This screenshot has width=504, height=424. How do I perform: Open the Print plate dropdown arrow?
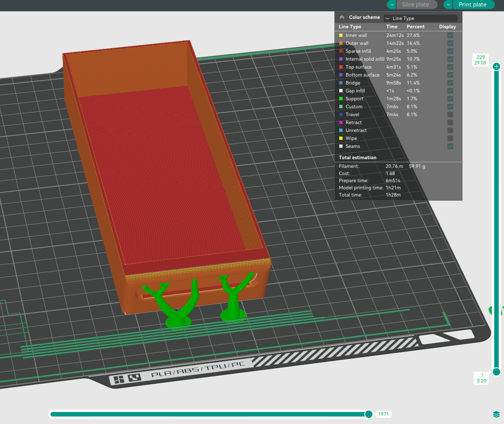(x=448, y=5)
